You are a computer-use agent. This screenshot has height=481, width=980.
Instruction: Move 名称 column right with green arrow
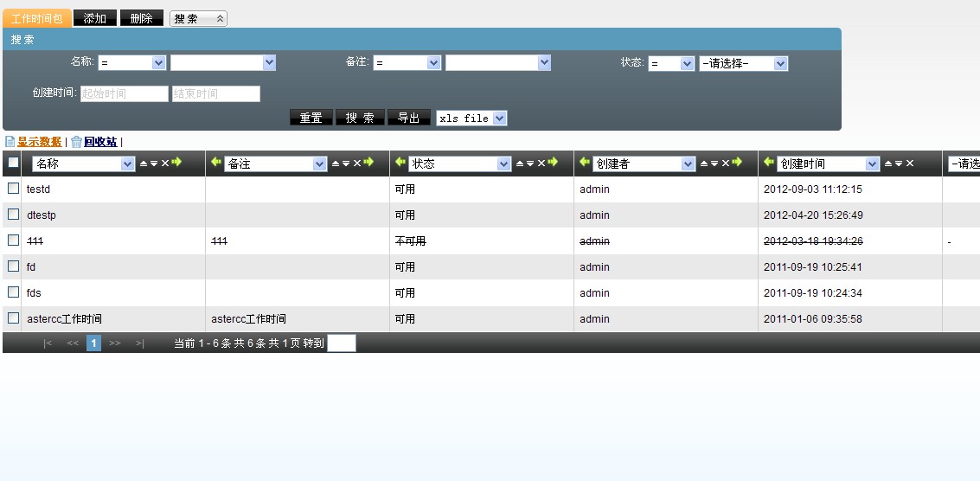click(177, 163)
